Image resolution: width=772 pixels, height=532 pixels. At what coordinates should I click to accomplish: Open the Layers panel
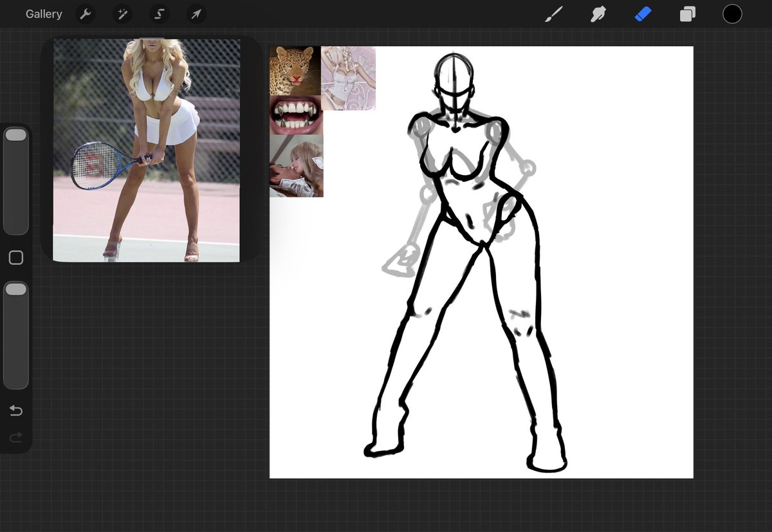tap(688, 14)
